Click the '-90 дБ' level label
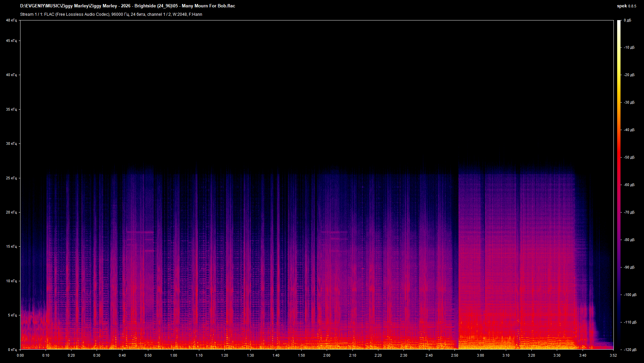Screen dimensions: 644x363 [x=629, y=267]
